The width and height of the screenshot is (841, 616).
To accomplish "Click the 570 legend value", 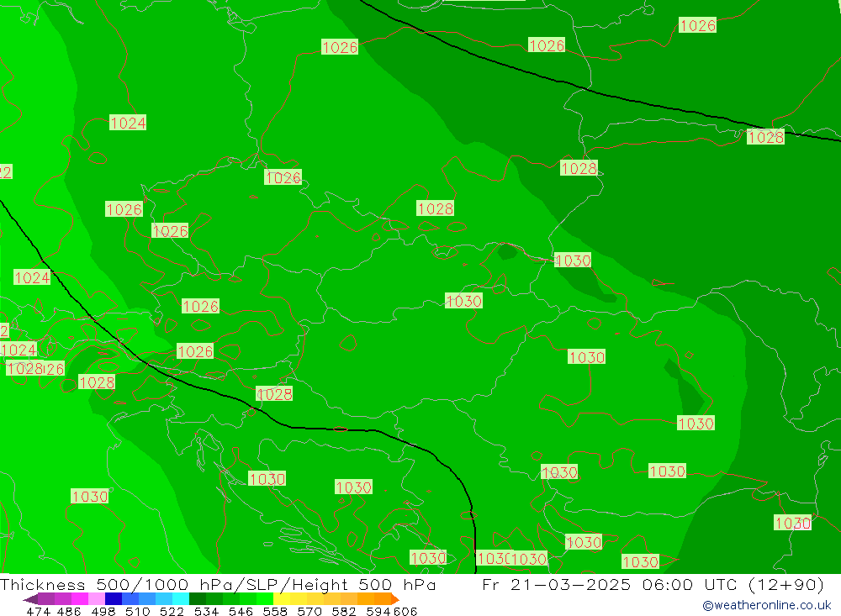I will click(309, 611).
